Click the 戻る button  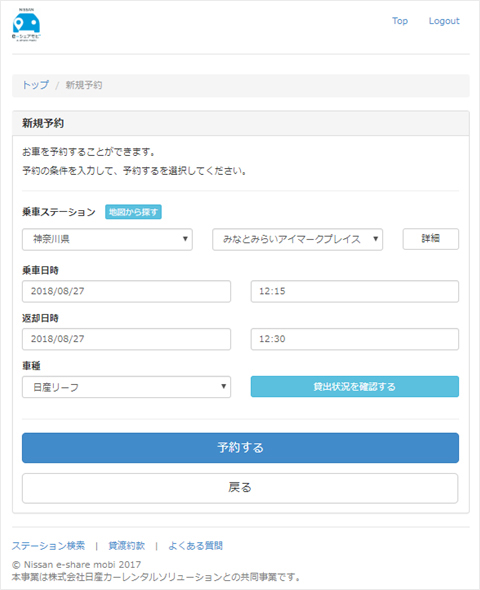point(240,488)
